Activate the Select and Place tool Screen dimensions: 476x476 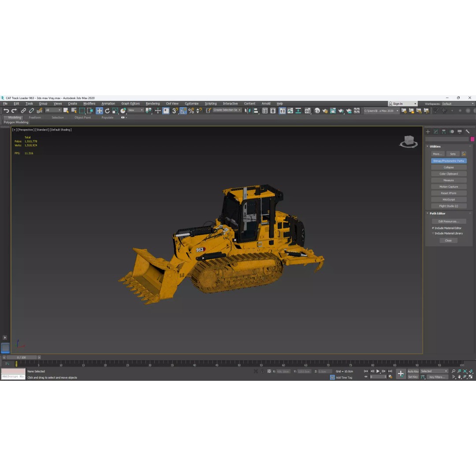(123, 111)
